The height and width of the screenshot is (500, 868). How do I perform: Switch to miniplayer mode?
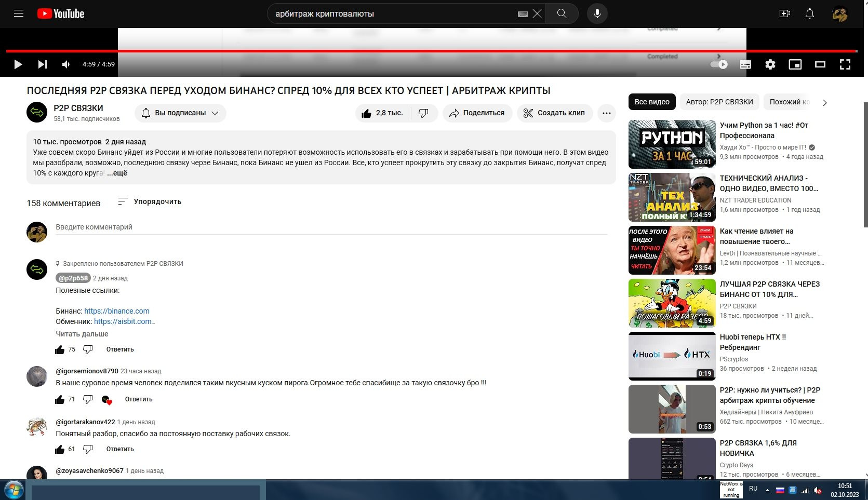pyautogui.click(x=795, y=64)
